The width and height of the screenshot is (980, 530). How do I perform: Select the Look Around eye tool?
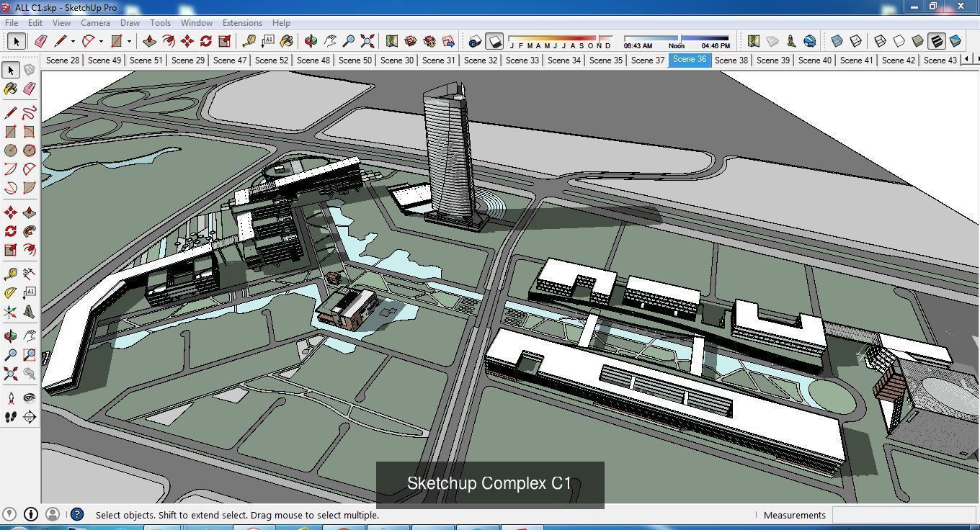pyautogui.click(x=30, y=398)
